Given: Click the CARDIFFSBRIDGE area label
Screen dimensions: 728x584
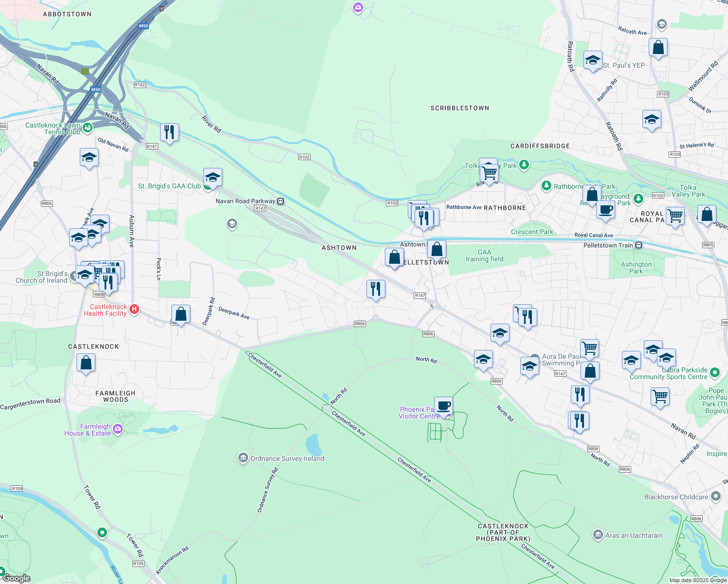Looking at the screenshot, I should [540, 146].
